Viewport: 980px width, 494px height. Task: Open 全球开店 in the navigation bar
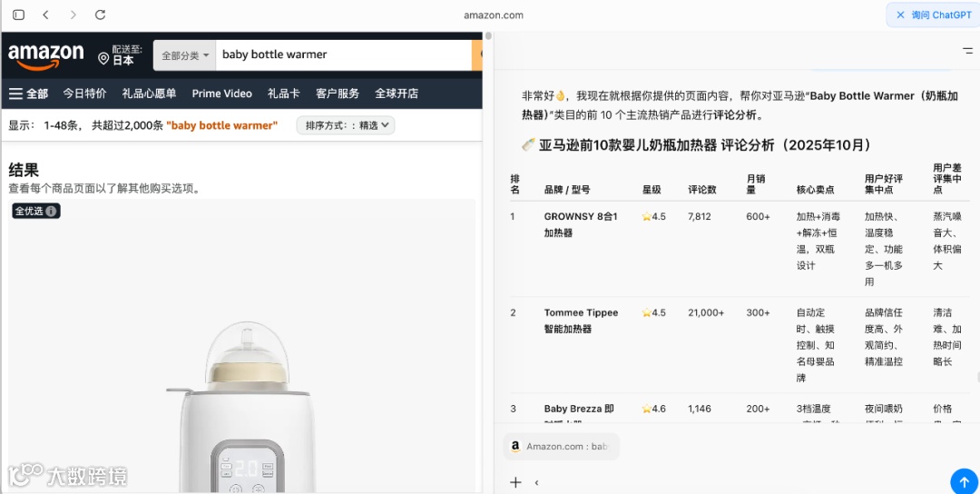point(397,94)
